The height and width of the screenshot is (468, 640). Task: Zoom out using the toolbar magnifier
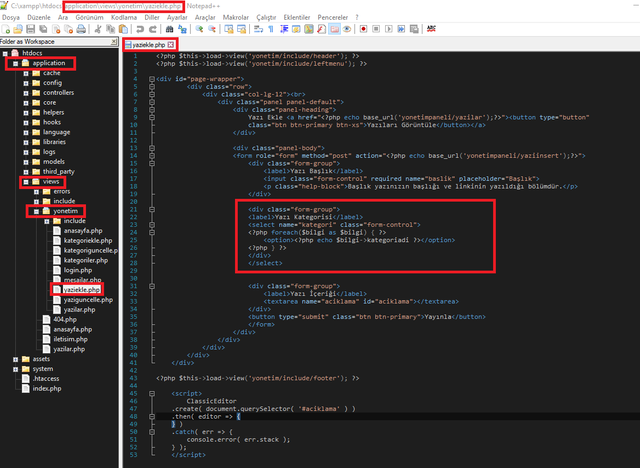click(x=212, y=29)
